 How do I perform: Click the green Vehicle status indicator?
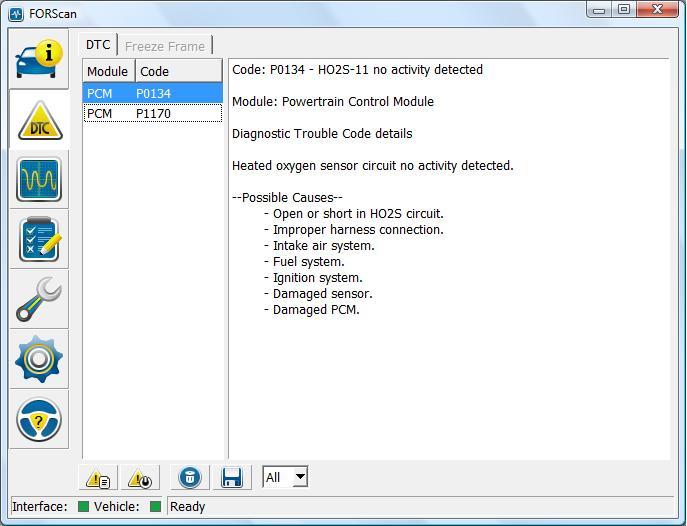(x=155, y=507)
